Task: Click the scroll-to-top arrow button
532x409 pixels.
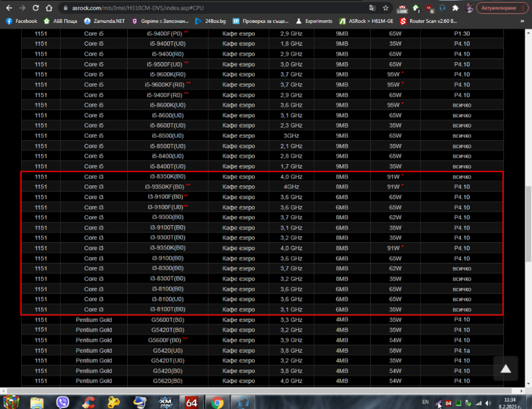Action: (505, 369)
